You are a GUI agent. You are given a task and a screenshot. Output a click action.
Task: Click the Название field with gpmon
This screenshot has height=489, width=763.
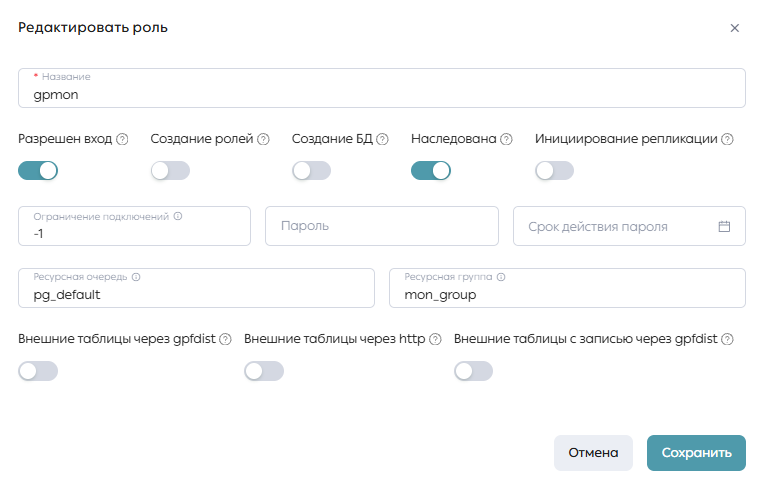[x=382, y=88]
